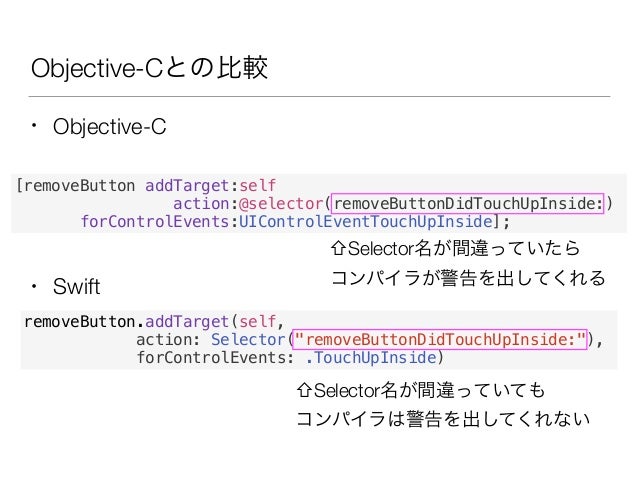Select the 'Objective-C' bullet heading
The width and height of the screenshot is (638, 479).
pyautogui.click(x=109, y=127)
